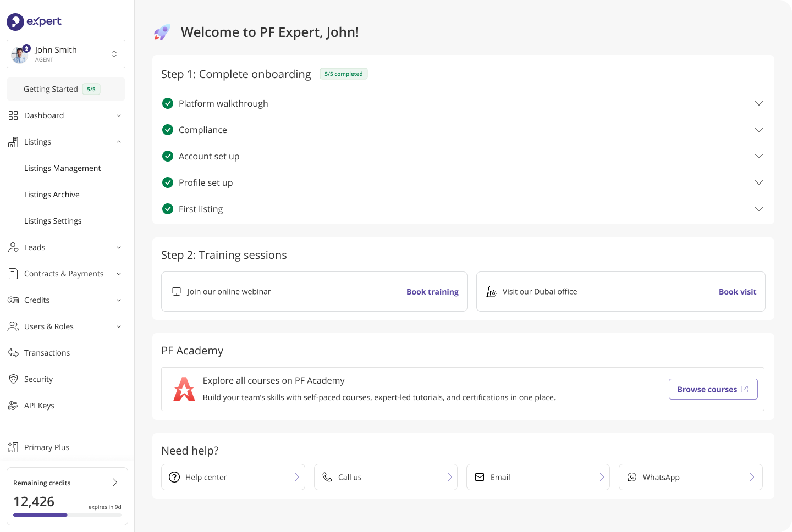Expand the Account set up section

coord(759,156)
